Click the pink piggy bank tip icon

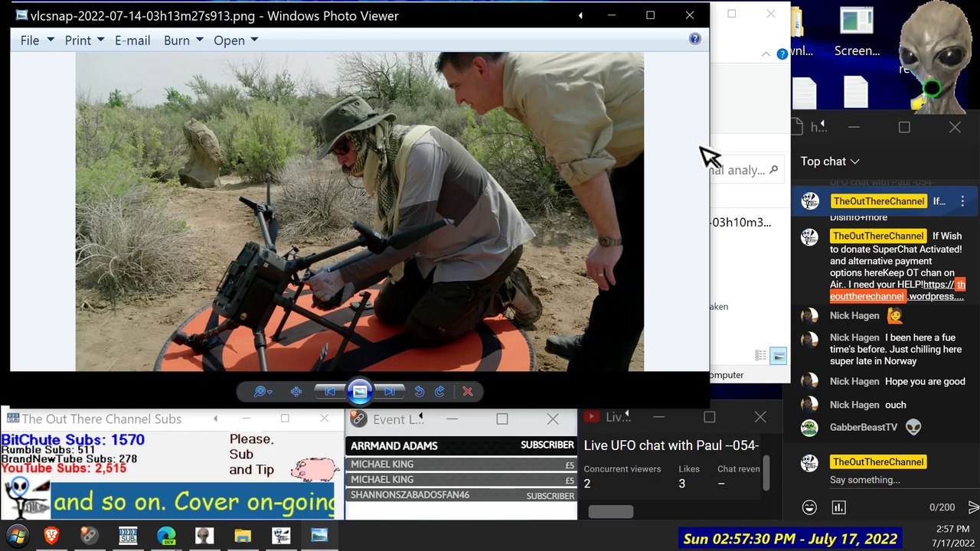click(x=315, y=468)
